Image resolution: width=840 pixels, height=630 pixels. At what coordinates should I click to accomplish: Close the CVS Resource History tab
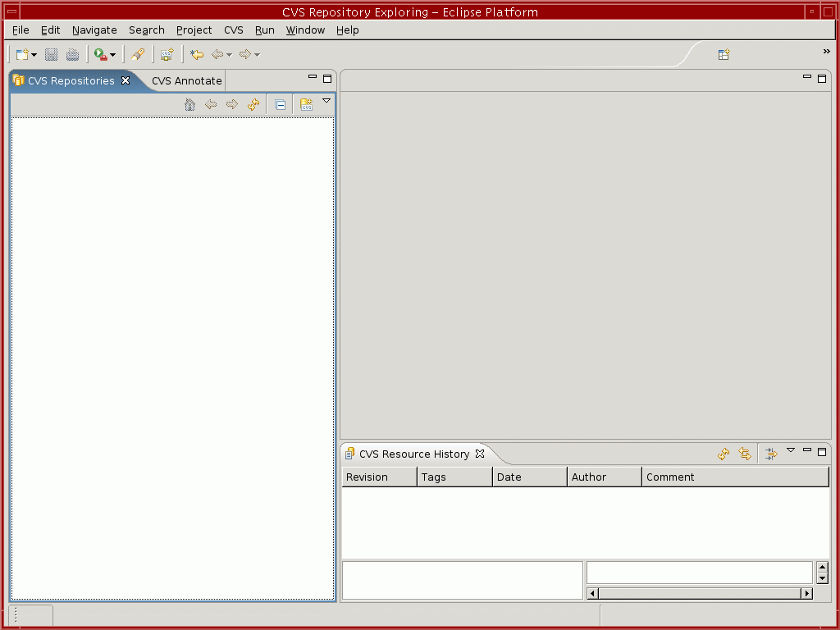click(x=481, y=454)
